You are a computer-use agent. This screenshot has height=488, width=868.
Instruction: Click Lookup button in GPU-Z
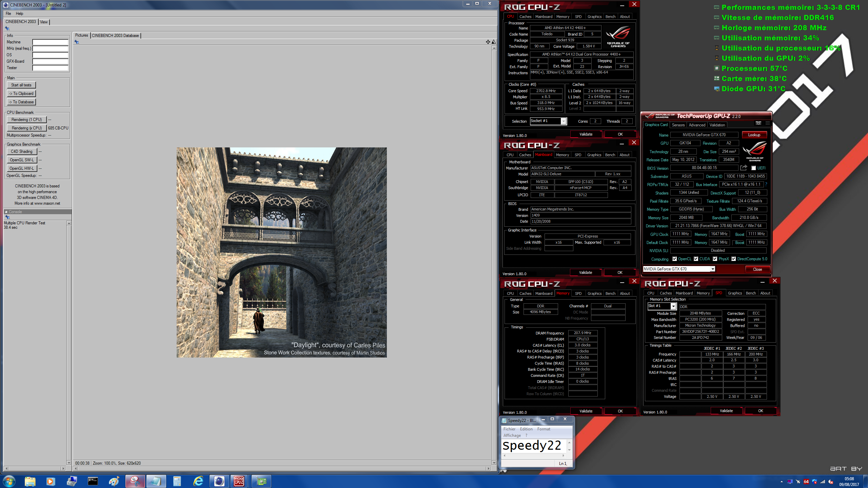pyautogui.click(x=754, y=135)
